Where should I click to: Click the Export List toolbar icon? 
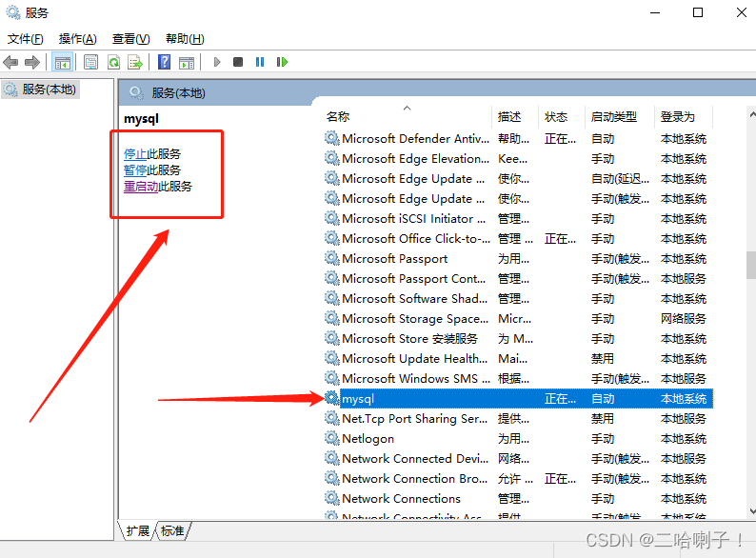coord(135,62)
